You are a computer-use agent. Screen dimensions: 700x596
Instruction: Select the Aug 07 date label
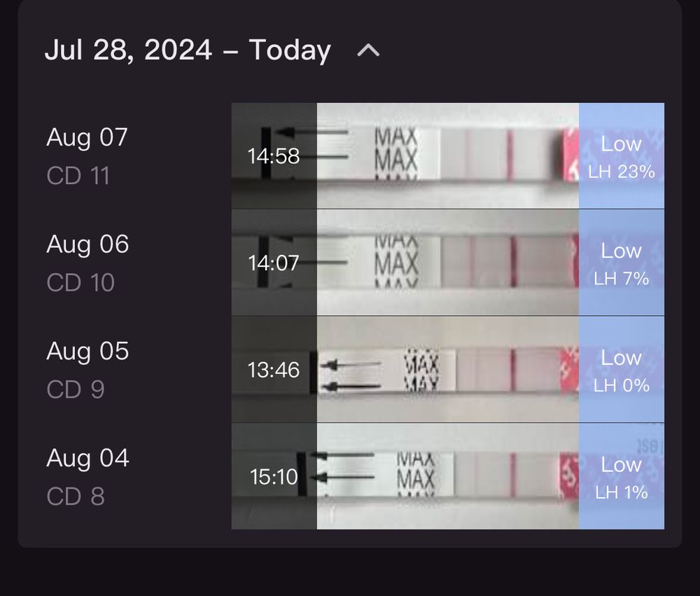(87, 137)
